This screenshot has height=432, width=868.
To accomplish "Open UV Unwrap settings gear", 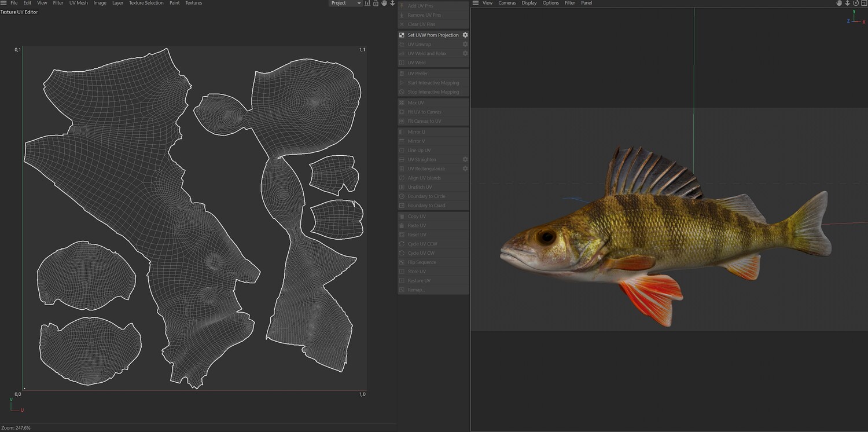I will click(465, 45).
